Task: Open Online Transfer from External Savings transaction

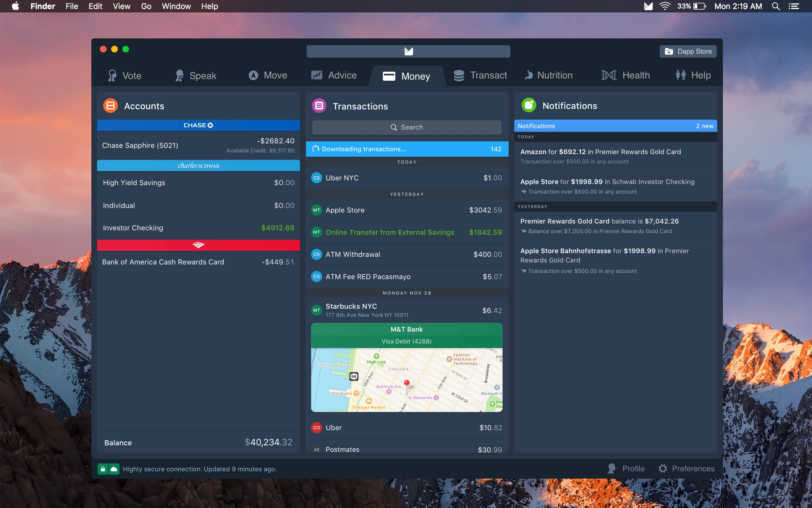Action: (x=407, y=233)
